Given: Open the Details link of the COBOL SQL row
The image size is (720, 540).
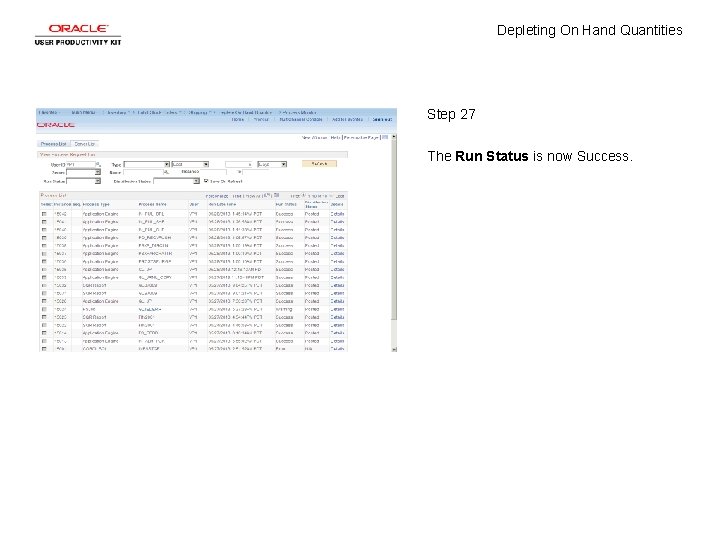Looking at the screenshot, I should tap(337, 349).
